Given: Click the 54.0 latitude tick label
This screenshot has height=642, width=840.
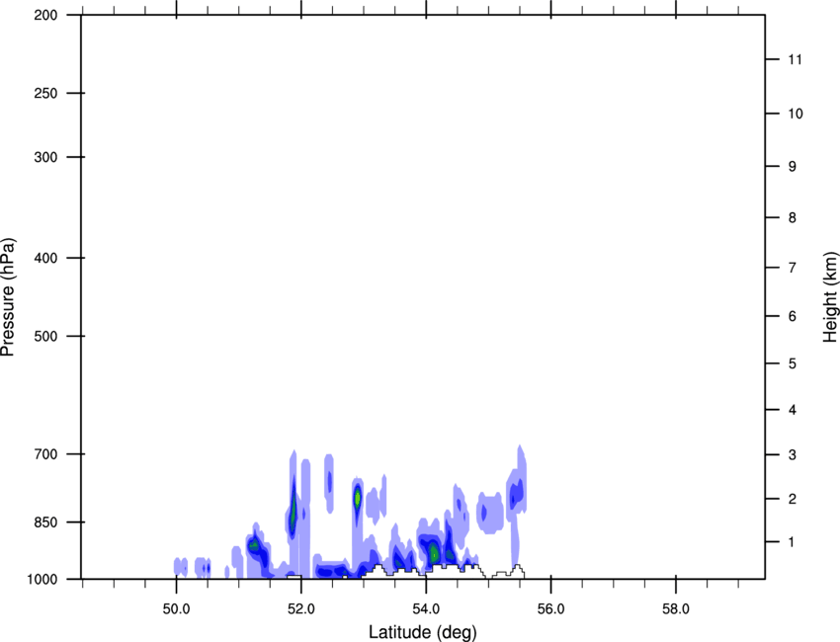Looking at the screenshot, I should tap(426, 609).
